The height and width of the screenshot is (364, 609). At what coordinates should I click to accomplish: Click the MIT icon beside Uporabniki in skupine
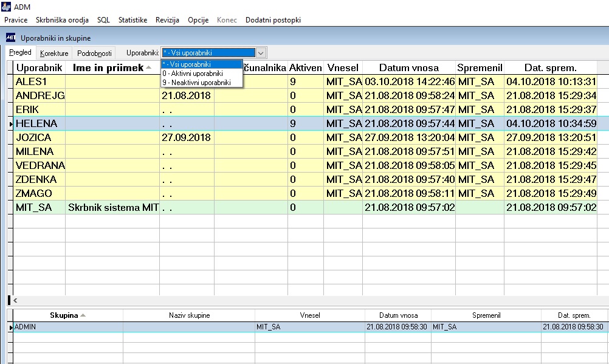[x=10, y=38]
